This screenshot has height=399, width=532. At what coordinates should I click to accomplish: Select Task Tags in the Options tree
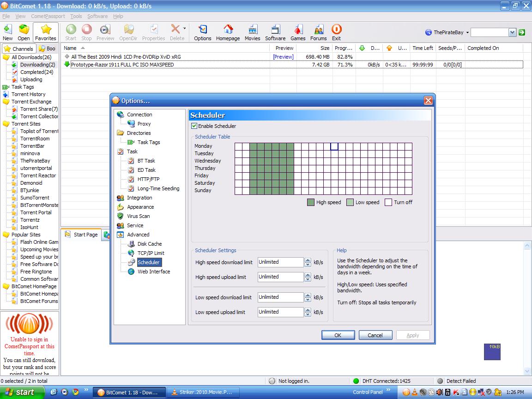[x=149, y=142]
